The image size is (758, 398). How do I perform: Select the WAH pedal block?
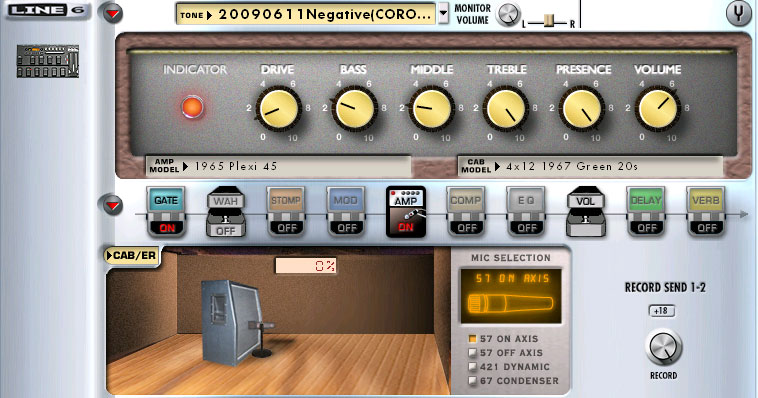coord(226,212)
